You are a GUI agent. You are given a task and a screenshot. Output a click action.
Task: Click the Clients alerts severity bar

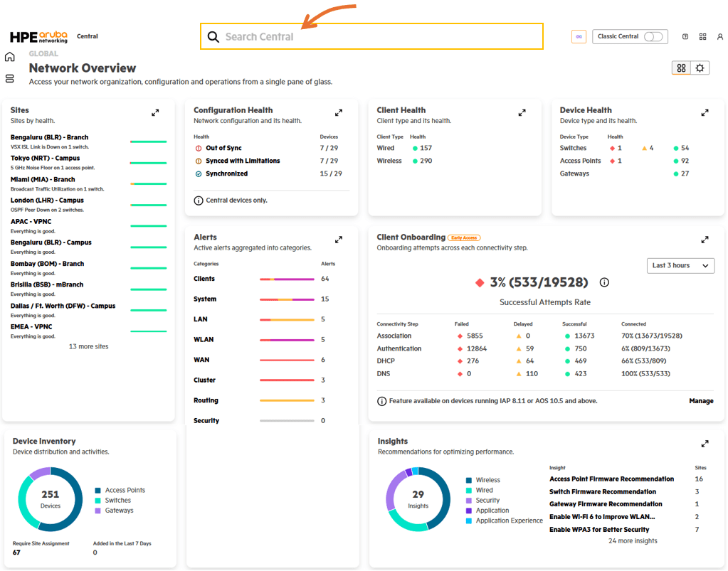point(287,279)
